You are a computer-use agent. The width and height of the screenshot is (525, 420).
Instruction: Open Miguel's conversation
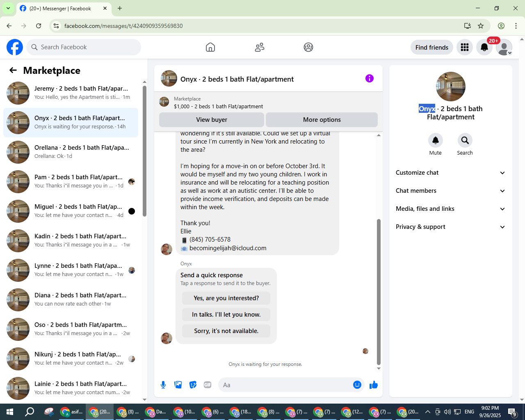[x=71, y=211]
